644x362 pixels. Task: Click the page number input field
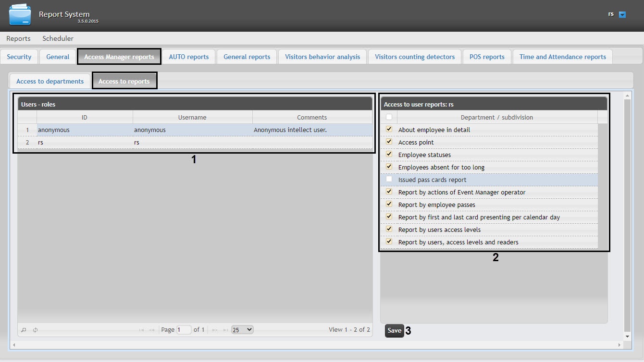click(184, 330)
